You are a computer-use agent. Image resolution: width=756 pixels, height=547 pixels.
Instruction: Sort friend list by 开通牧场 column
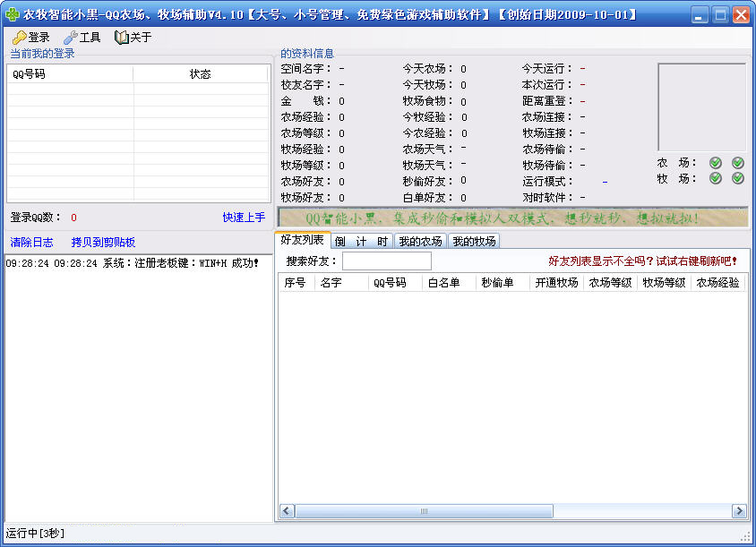[556, 282]
